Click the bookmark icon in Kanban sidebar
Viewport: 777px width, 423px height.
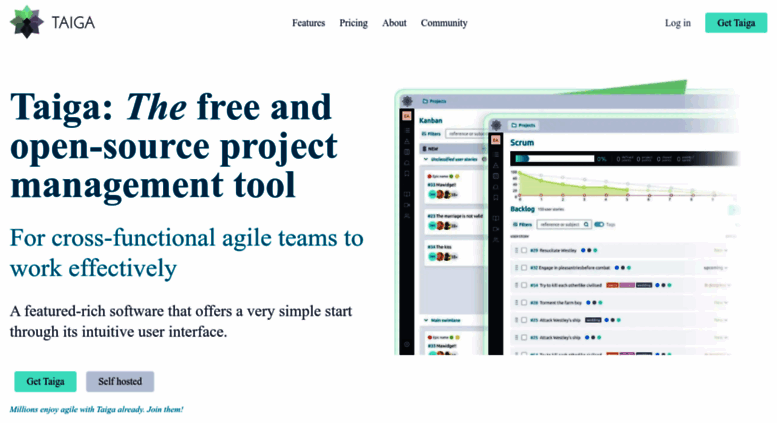pos(407,173)
